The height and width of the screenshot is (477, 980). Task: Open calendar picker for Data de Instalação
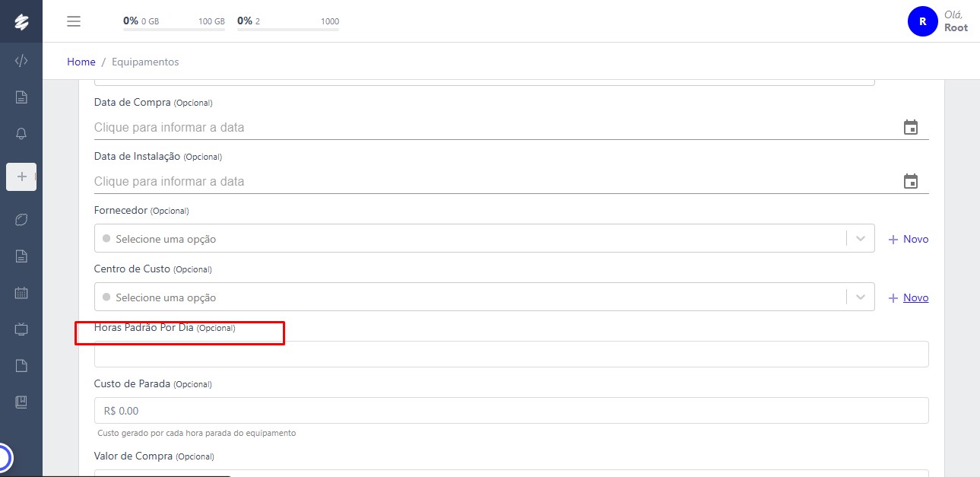[910, 181]
